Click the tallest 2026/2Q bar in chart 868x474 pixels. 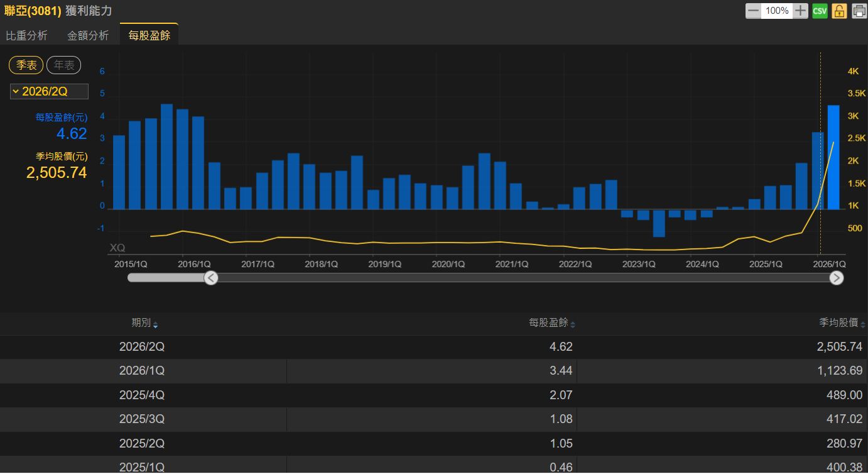(x=833, y=157)
